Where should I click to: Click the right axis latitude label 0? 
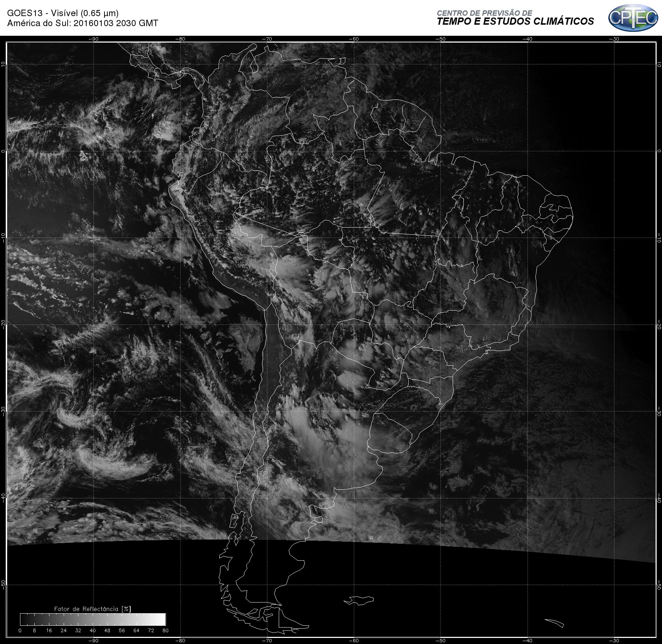click(x=659, y=151)
